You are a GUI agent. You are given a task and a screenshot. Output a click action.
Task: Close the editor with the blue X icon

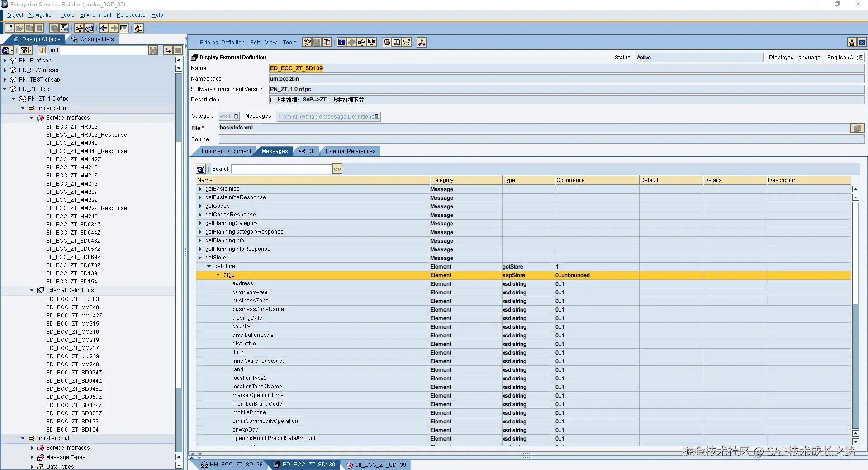(x=862, y=42)
